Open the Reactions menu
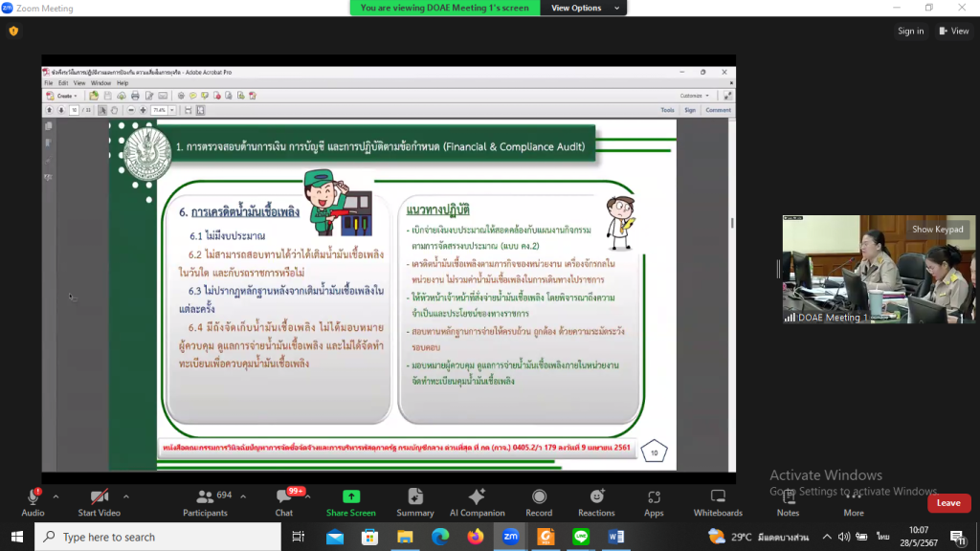Viewport: 980px width, 551px height. pyautogui.click(x=596, y=503)
